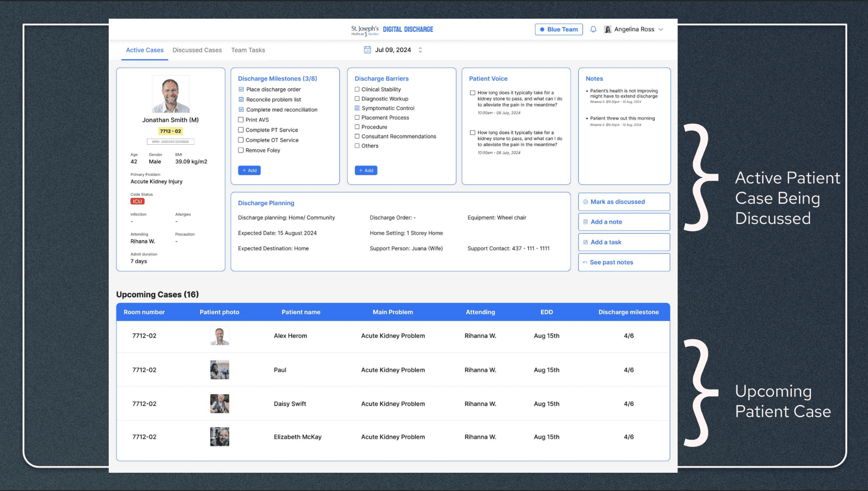
Task: Uncheck the Symptomatic Control barrier
Action: 357,108
